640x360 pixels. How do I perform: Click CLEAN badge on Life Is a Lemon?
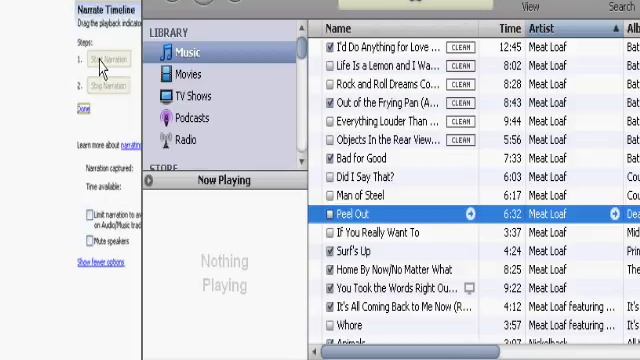coord(461,66)
